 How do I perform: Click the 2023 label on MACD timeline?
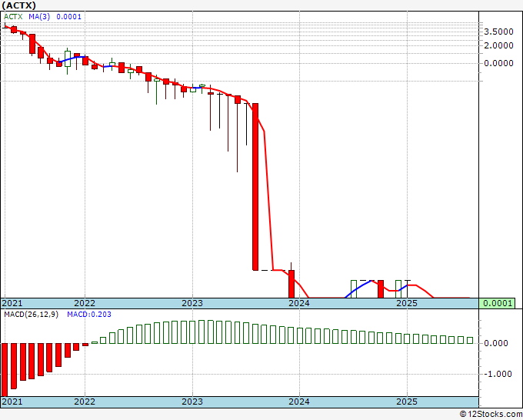[x=192, y=402]
